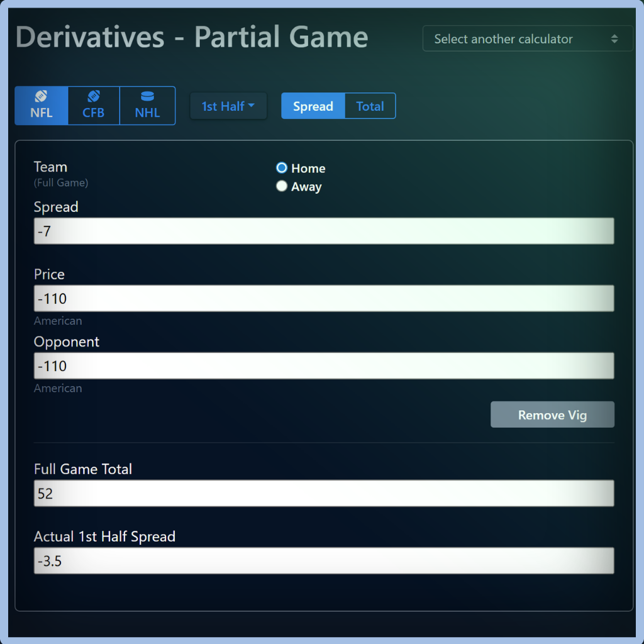Viewport: 644px width, 644px height.
Task: Click the American label under Price
Action: [x=58, y=321]
